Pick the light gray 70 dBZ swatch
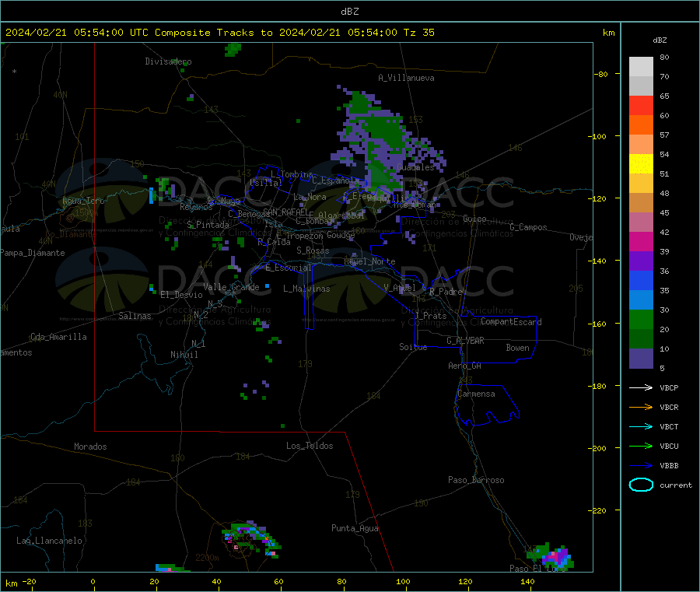This screenshot has width=700, height=592. click(x=641, y=67)
